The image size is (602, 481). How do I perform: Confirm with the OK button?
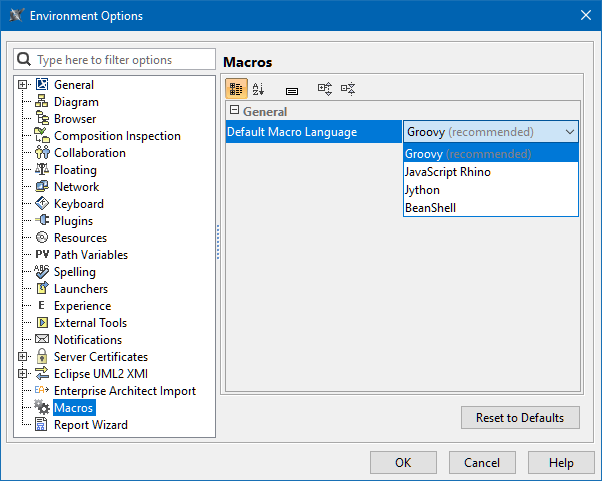click(403, 462)
